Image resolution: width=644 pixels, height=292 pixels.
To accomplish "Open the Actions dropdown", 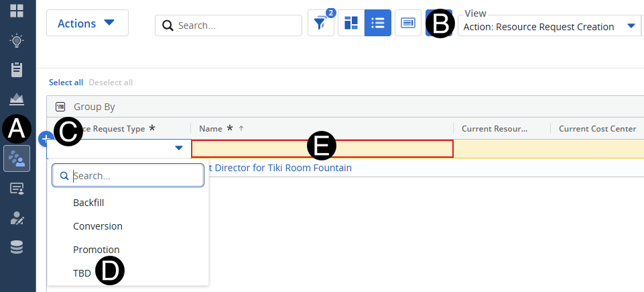I will click(x=86, y=23).
